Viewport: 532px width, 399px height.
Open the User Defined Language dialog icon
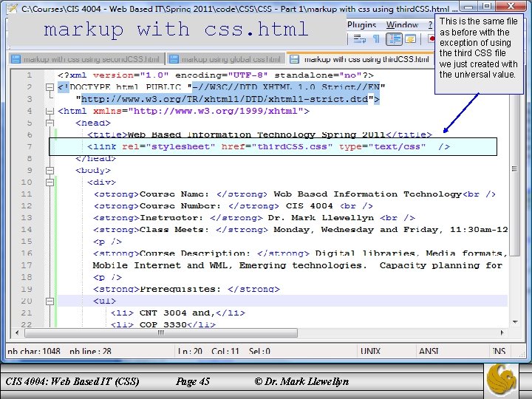(410, 39)
